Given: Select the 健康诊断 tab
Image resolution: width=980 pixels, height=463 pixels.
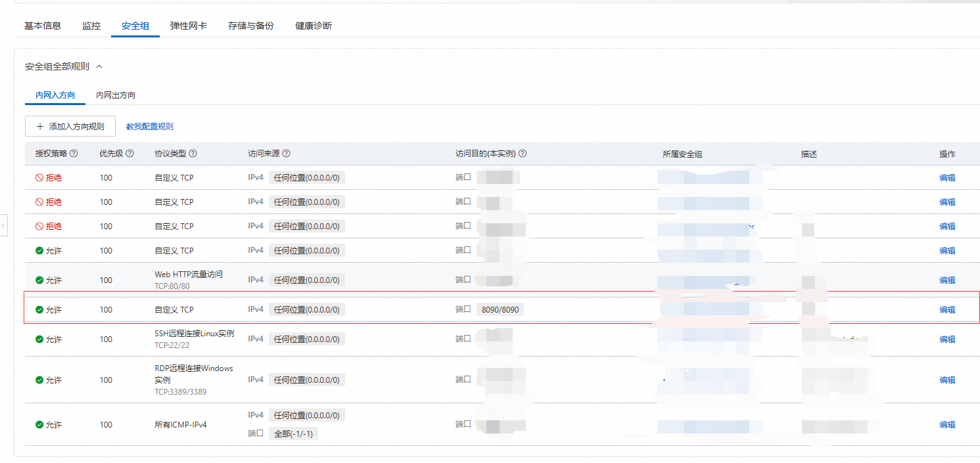Looking at the screenshot, I should (x=314, y=26).
